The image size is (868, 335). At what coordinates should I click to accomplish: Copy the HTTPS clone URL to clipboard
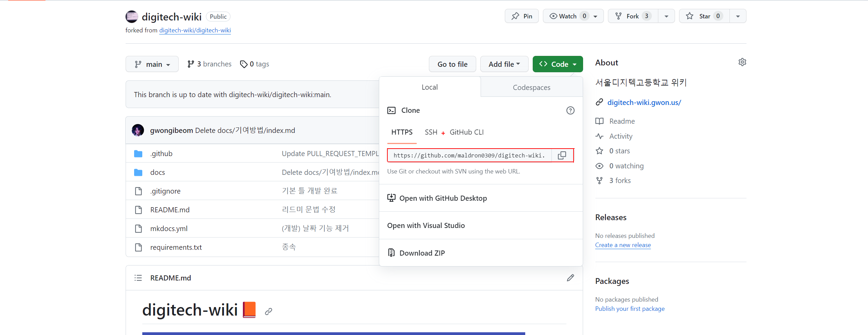(562, 155)
